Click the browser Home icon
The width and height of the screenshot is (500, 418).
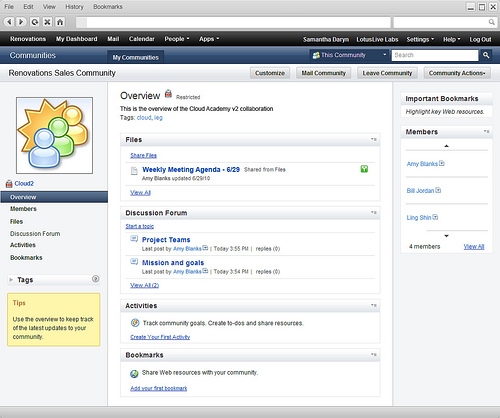click(60, 22)
